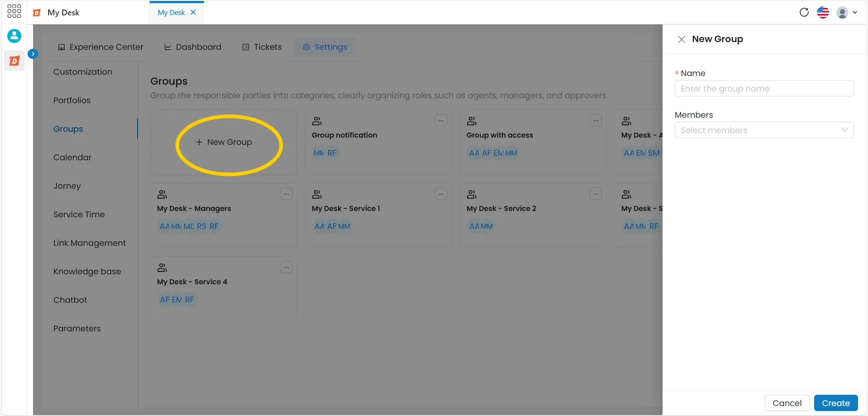Change language via the US flag icon
Viewport: 868px width, 416px height.
823,12
